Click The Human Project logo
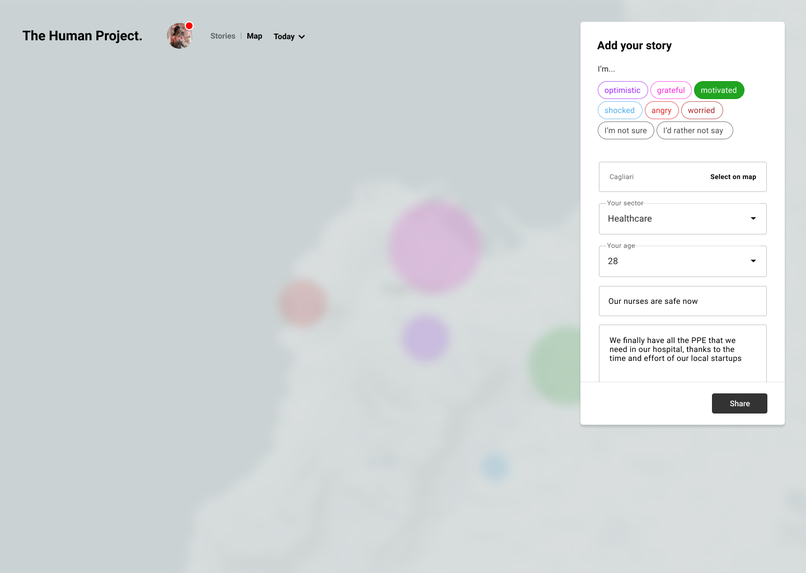The width and height of the screenshot is (806, 573). tap(82, 35)
